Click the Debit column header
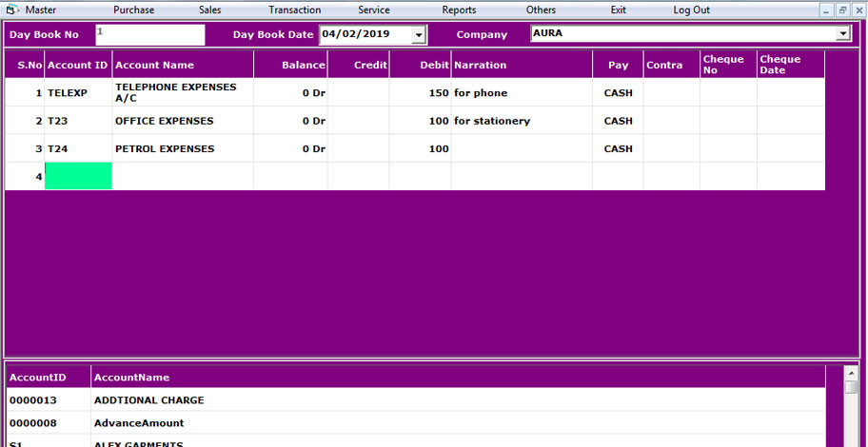868x447 pixels. coord(420,65)
